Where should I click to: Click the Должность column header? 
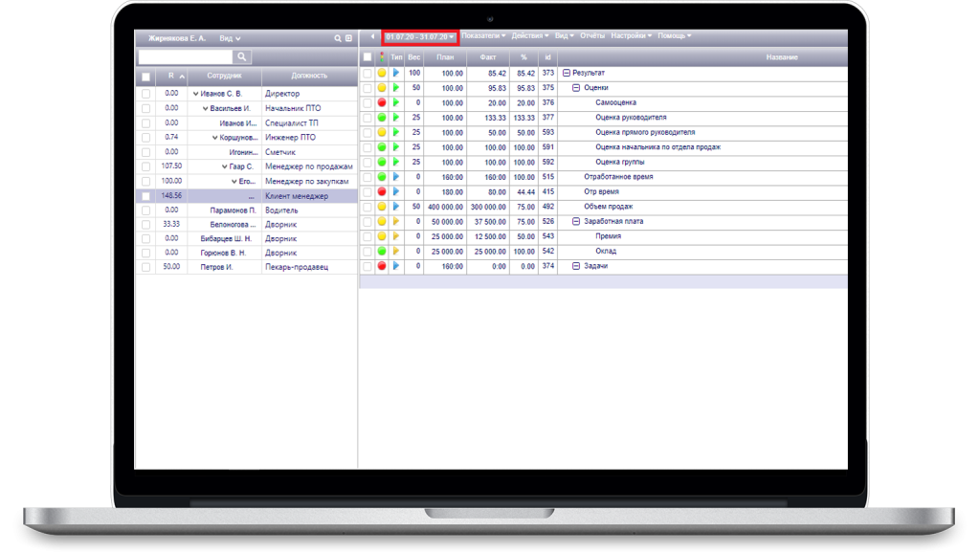coord(309,77)
